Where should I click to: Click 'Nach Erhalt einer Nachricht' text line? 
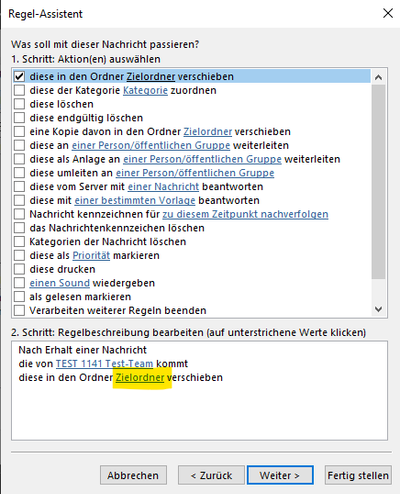[82, 350]
